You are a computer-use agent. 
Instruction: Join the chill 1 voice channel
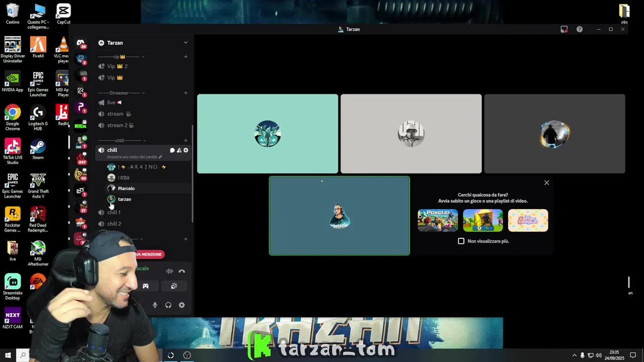[143, 213]
